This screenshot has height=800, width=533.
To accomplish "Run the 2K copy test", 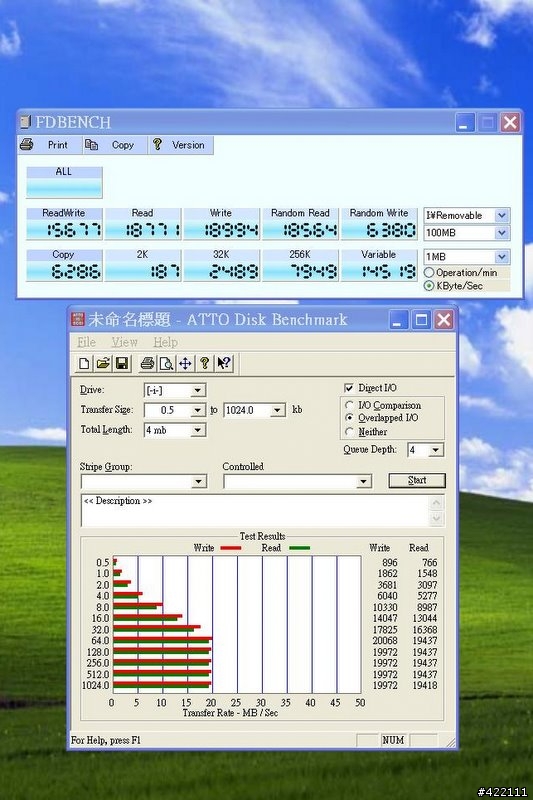I will (x=142, y=265).
